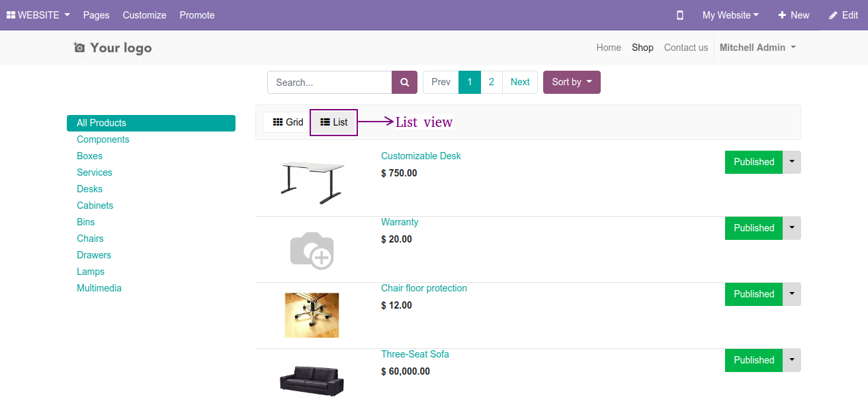Select the All Products category

click(x=151, y=123)
